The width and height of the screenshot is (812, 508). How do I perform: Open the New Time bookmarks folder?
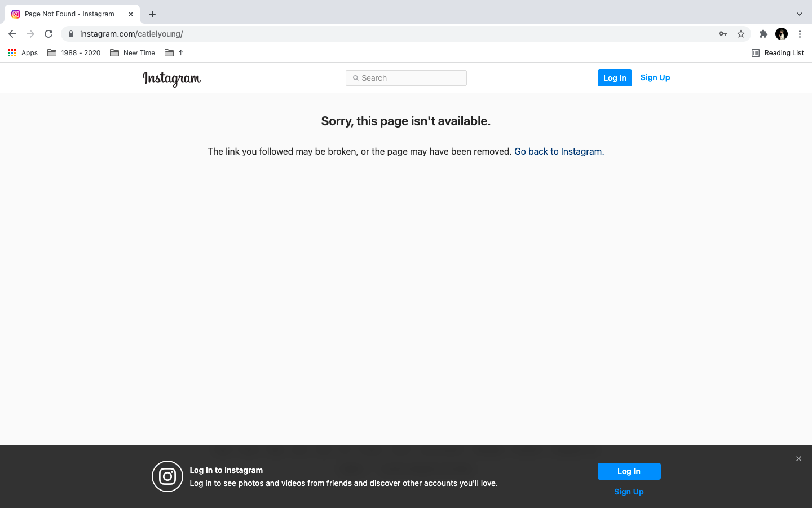[133, 53]
